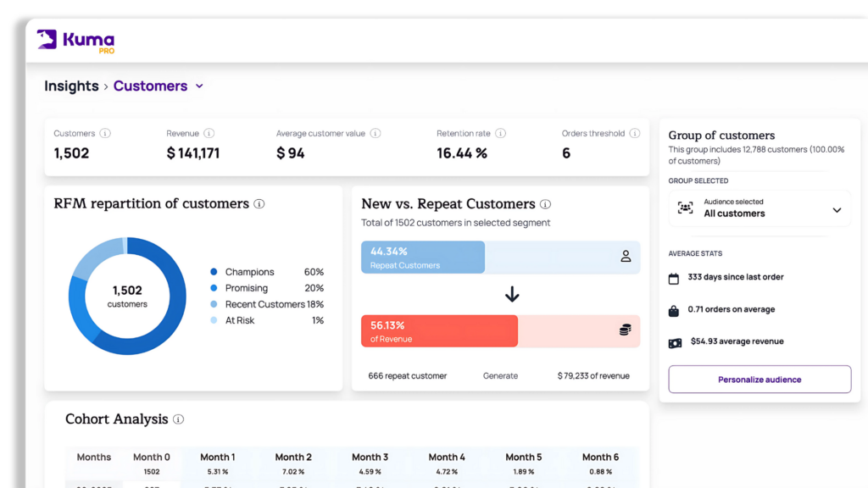Click the 44.34% Repeat Customers bar
Screen dimensions: 868x488
423,258
